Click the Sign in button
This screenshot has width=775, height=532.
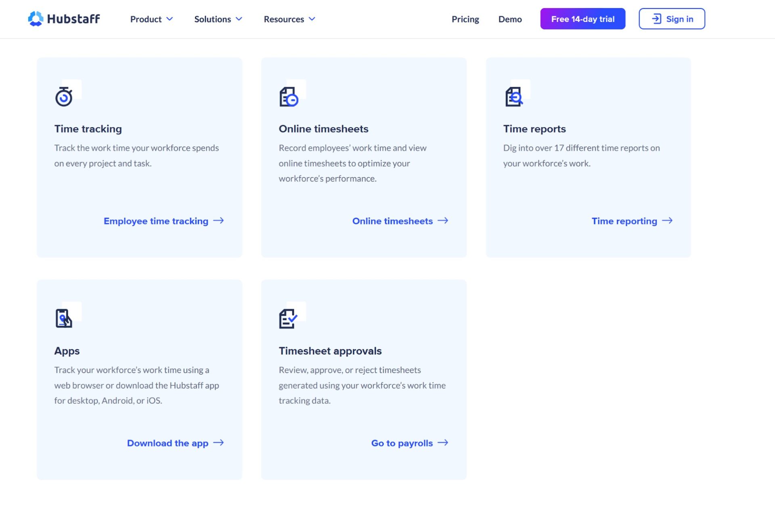point(672,19)
